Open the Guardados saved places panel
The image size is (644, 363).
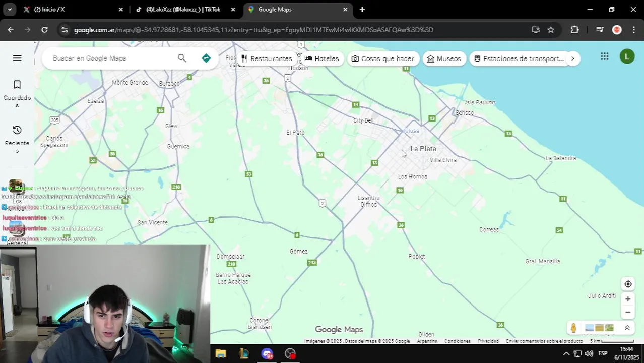(17, 94)
